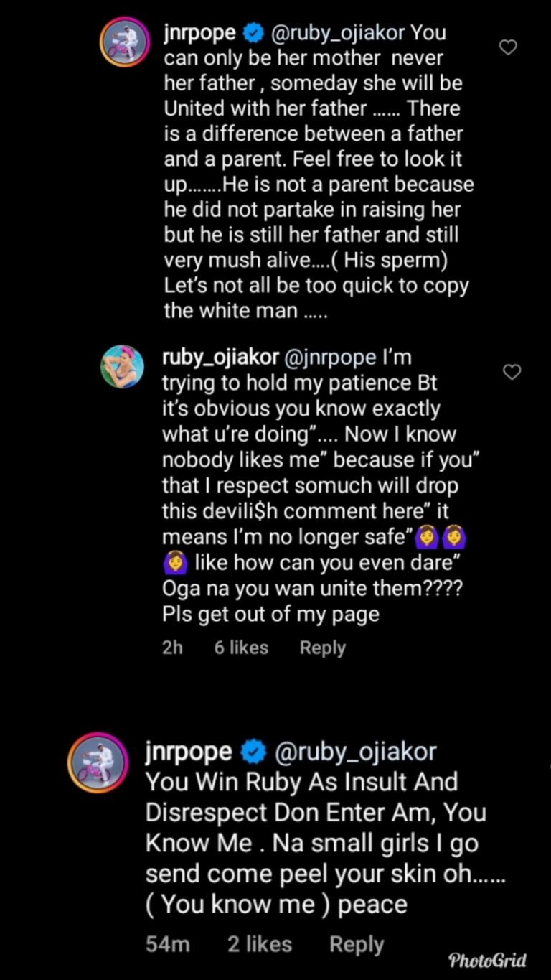View the 6 likes on ruby's comment
Screen dimensions: 551x980
point(241,648)
